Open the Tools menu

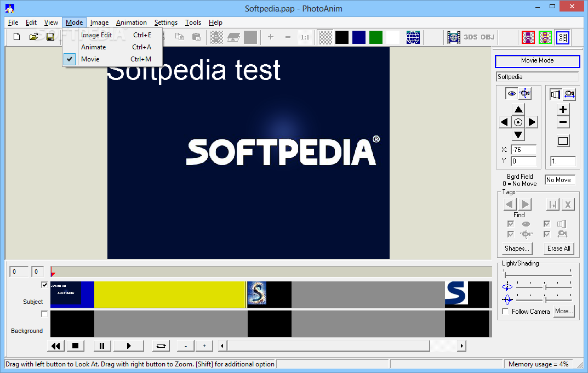(x=193, y=22)
